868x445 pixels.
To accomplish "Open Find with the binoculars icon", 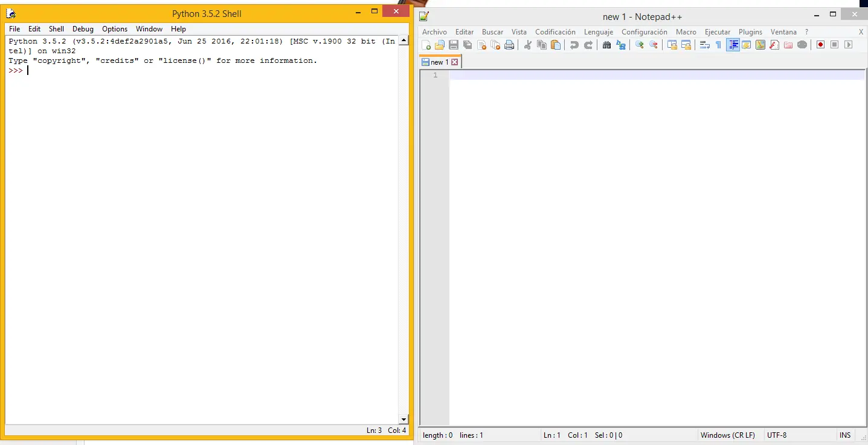I will click(606, 45).
